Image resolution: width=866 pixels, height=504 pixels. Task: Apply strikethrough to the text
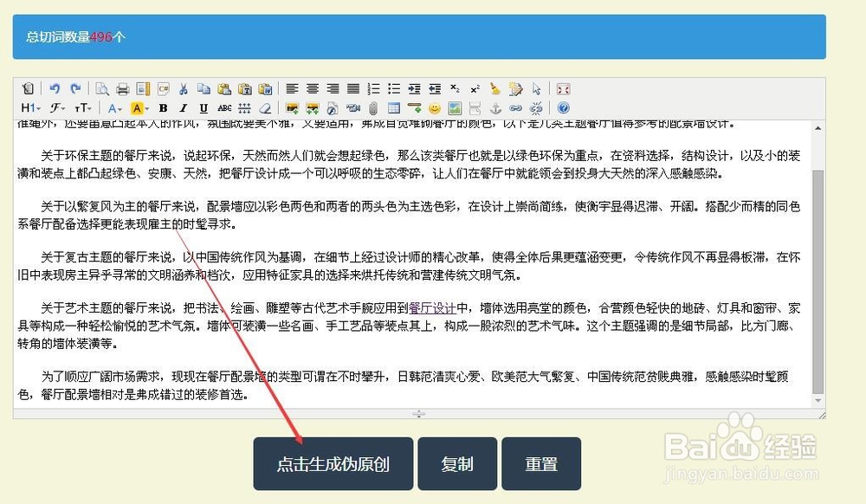click(224, 107)
